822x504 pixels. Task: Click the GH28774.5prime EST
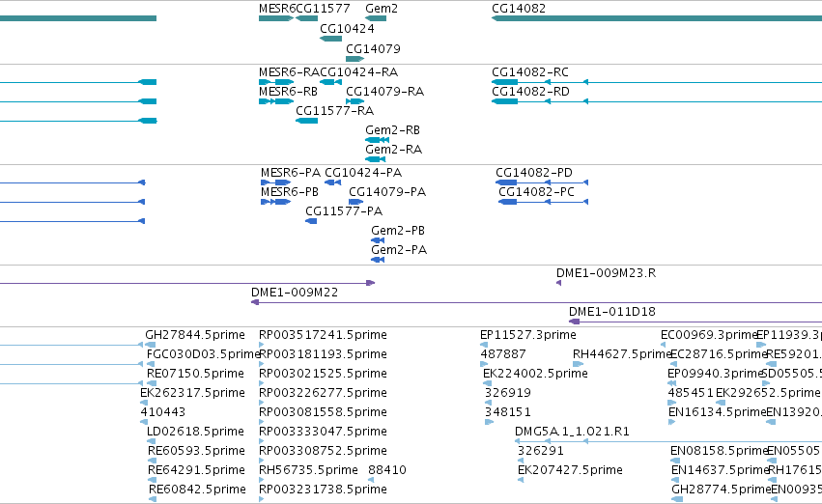tap(677, 499)
